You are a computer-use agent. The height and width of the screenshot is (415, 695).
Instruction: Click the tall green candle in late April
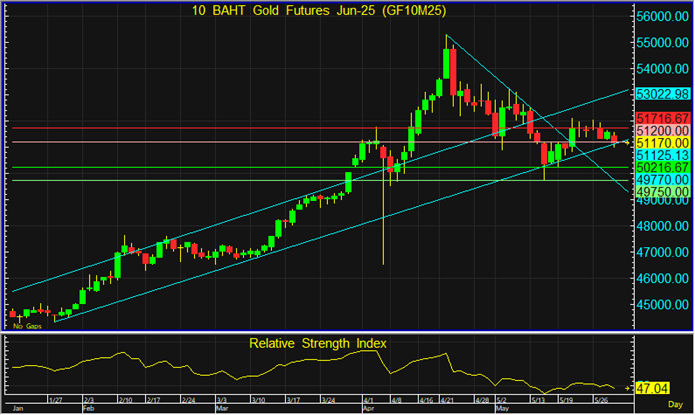[445, 67]
